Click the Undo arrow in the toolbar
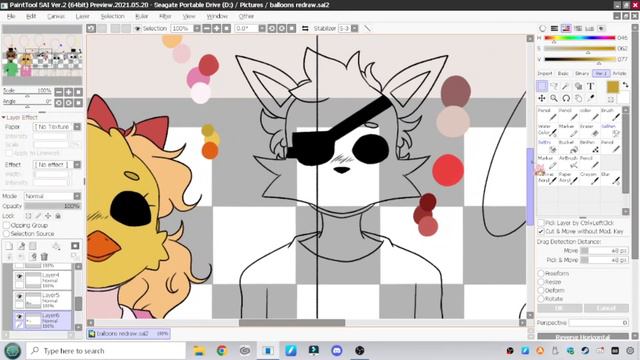 (x=91, y=28)
